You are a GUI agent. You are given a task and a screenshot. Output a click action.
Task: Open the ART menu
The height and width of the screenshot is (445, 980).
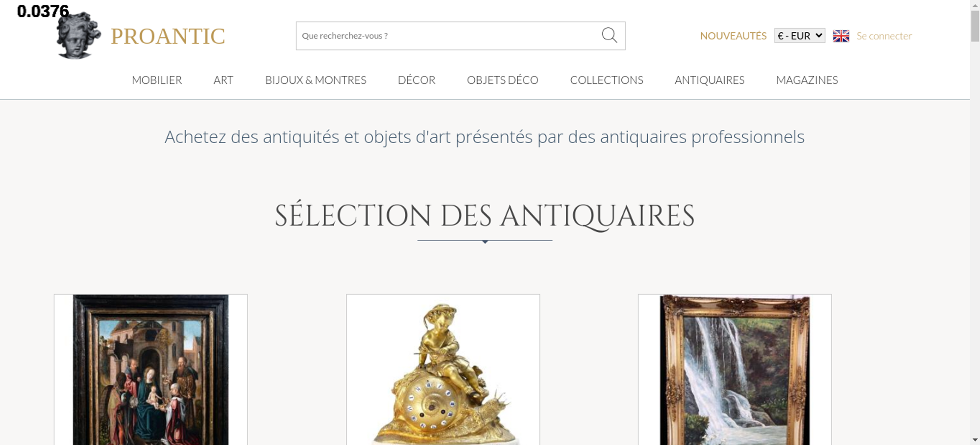pyautogui.click(x=223, y=80)
